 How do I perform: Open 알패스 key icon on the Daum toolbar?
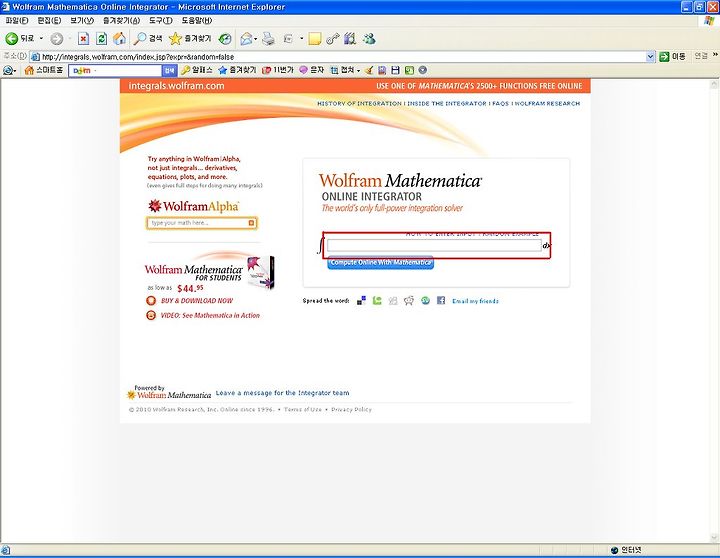(x=197, y=70)
